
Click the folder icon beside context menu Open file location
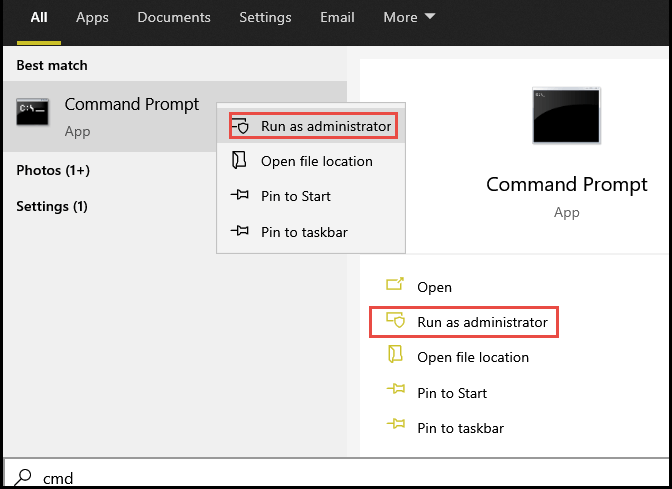(x=239, y=161)
